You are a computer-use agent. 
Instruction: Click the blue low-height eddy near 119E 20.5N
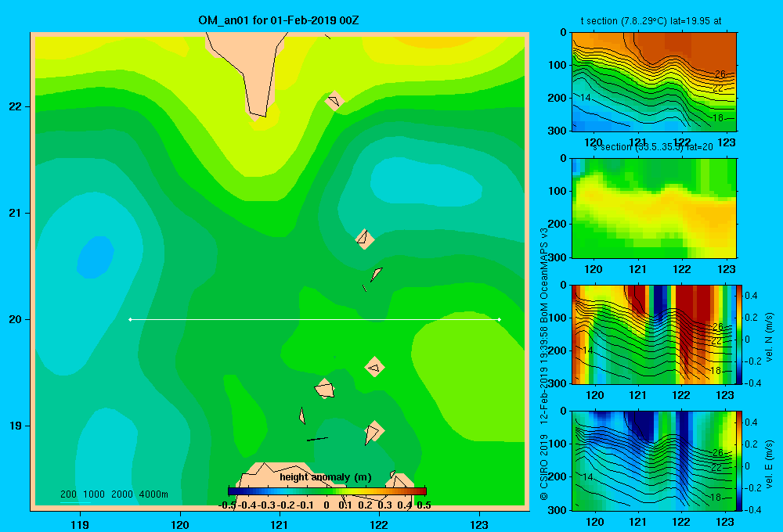(x=95, y=257)
